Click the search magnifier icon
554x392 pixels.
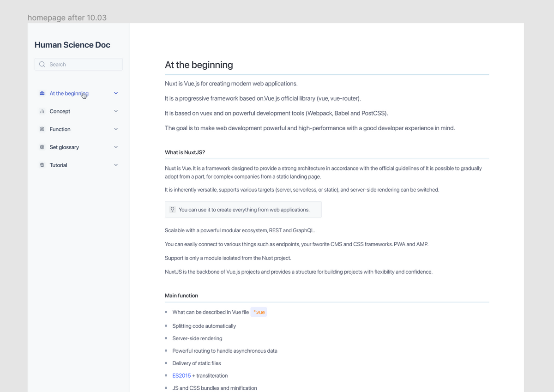pyautogui.click(x=42, y=64)
